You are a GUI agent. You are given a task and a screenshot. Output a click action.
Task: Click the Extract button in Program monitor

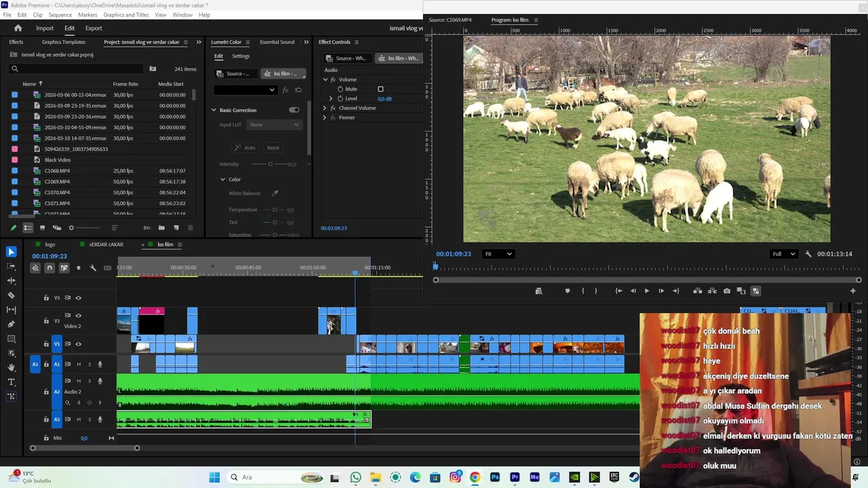coord(712,291)
